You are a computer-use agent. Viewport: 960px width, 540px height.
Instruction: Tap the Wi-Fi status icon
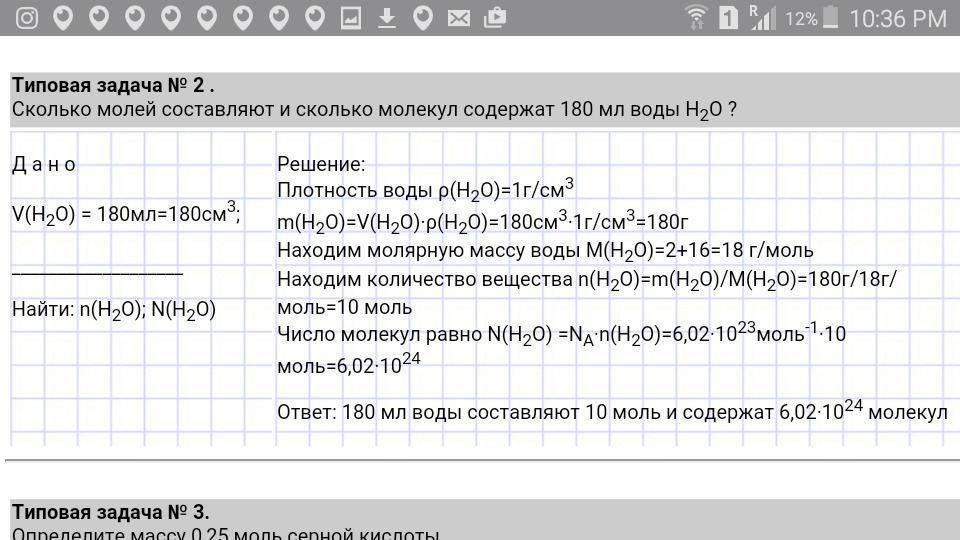tap(696, 17)
